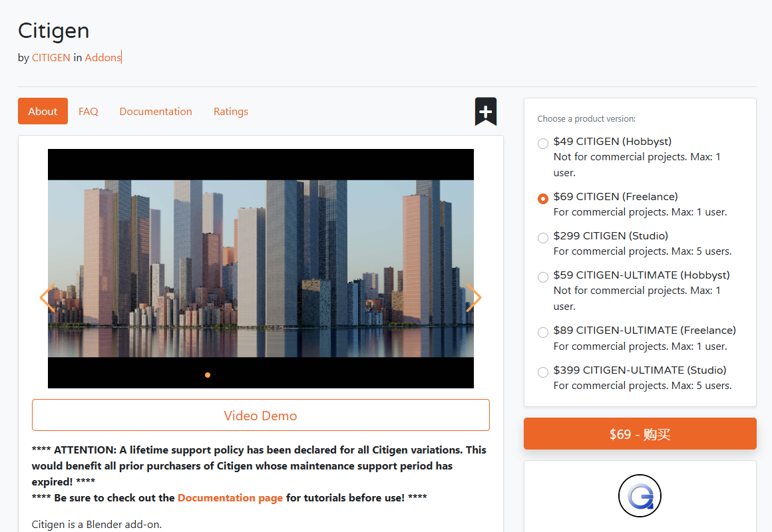Open the About tab
The width and height of the screenshot is (772, 532).
click(43, 111)
